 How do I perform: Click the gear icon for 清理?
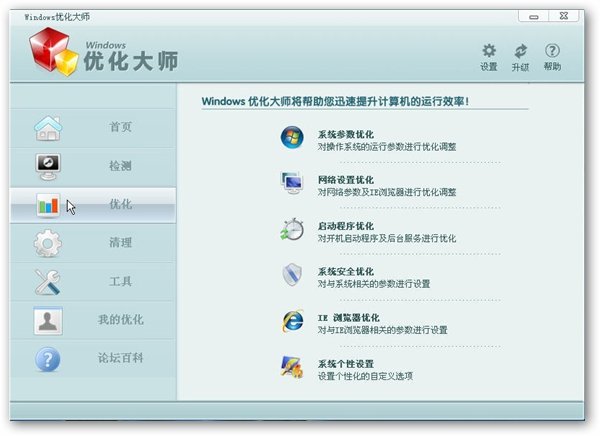point(48,243)
